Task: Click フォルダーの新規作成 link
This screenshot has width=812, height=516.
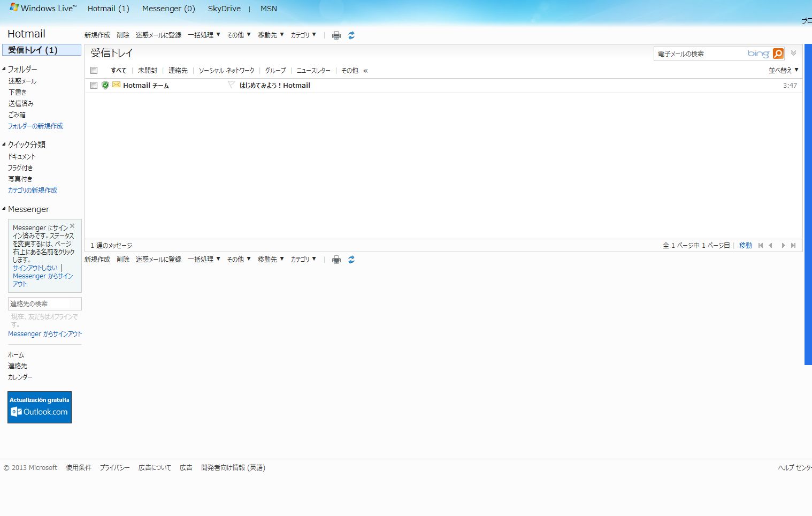Action: coord(35,126)
